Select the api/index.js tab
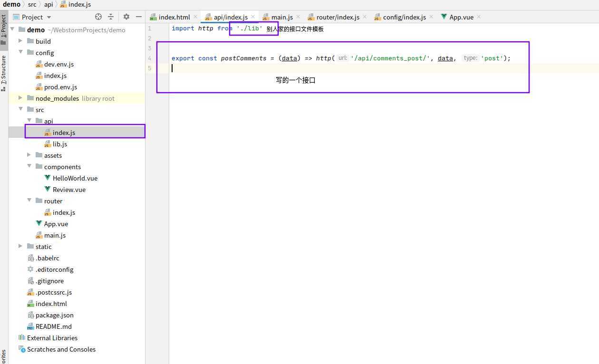The width and height of the screenshot is (599, 364). point(231,17)
